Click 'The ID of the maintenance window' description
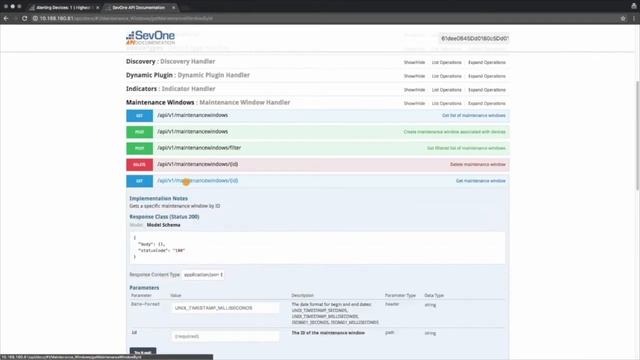Image resolution: width=640 pixels, height=360 pixels. [328, 333]
